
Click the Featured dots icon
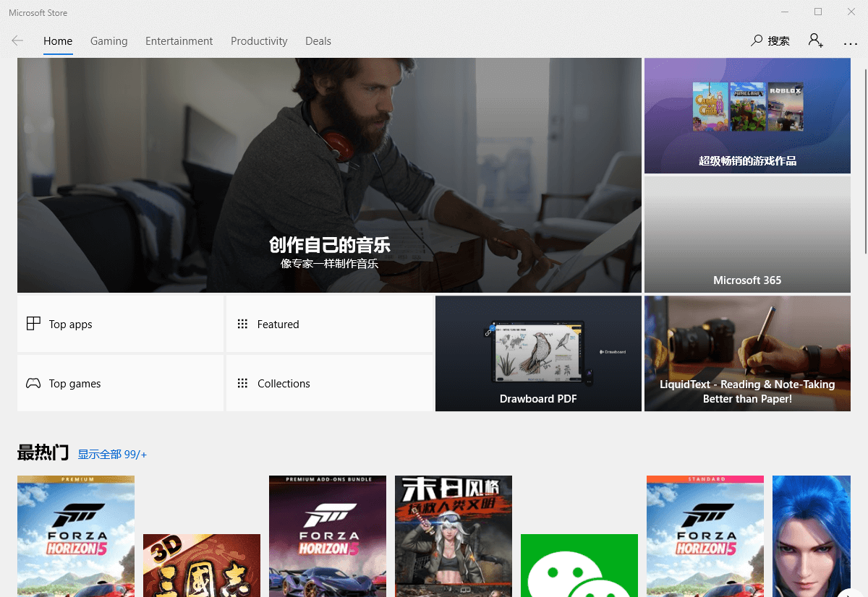click(x=242, y=324)
